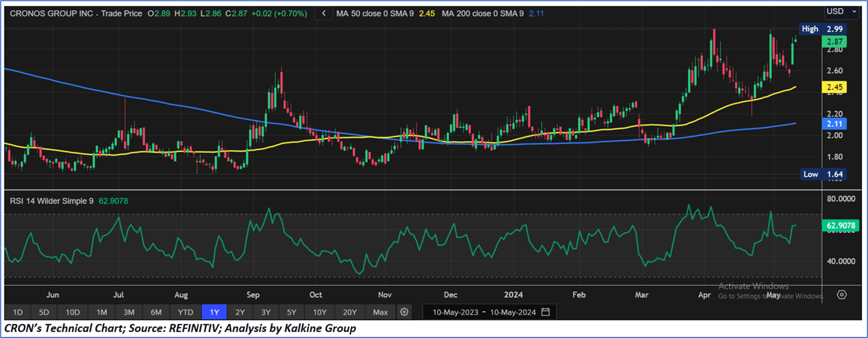868x338 pixels.
Task: Click the blue 2.11 MA value tag
Action: pos(834,123)
